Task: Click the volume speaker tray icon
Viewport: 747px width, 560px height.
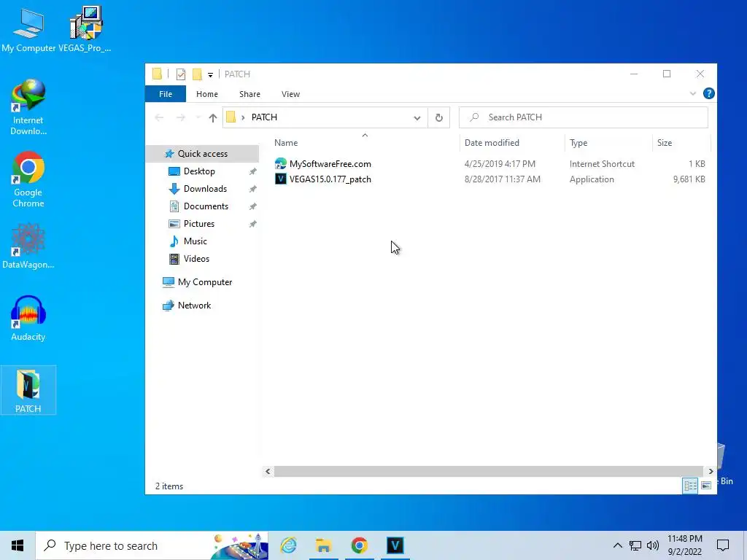Action: (653, 545)
